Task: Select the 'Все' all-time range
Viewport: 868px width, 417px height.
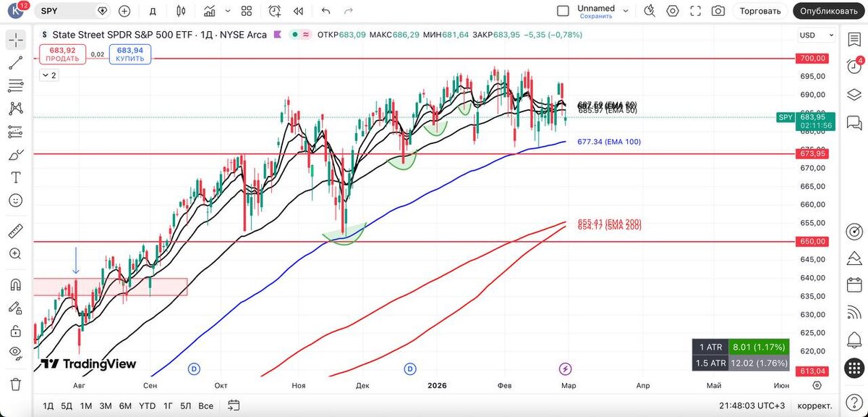Action: 206,405
